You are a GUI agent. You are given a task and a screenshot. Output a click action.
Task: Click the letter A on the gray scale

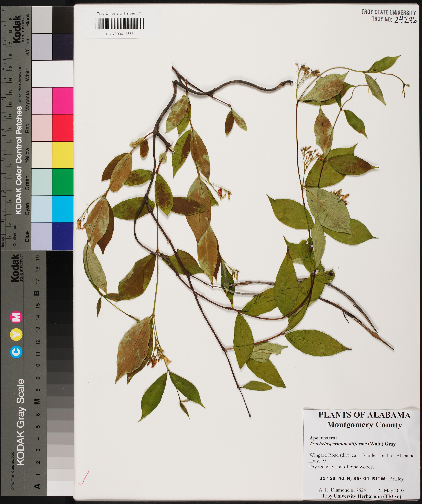click(x=37, y=486)
